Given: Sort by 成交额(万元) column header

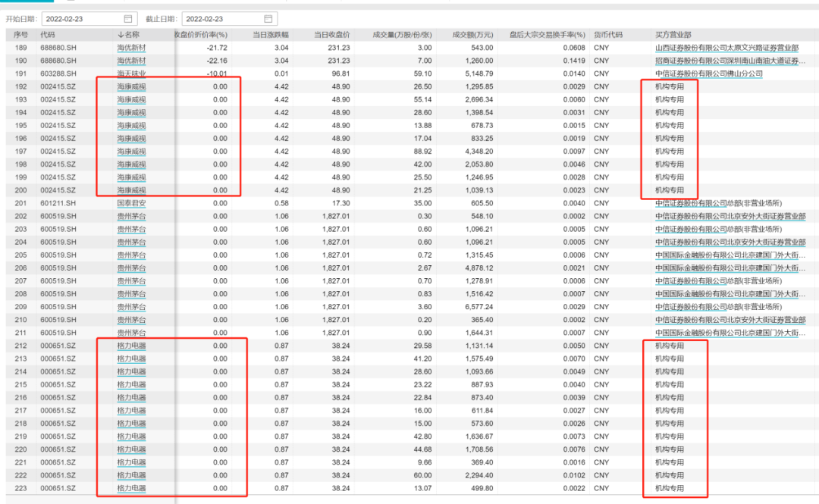Looking at the screenshot, I should [472, 35].
